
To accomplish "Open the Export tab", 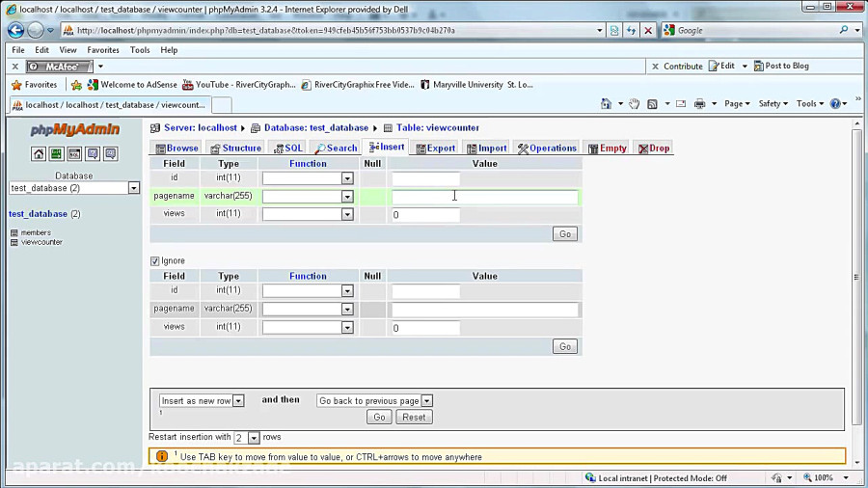I will pos(436,149).
